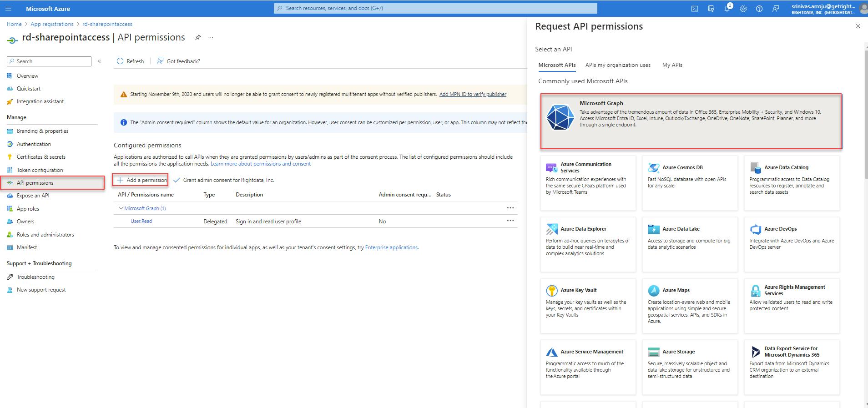Pick the Azure DevOps API tile
Screen dimensions: 868x408
(x=792, y=244)
